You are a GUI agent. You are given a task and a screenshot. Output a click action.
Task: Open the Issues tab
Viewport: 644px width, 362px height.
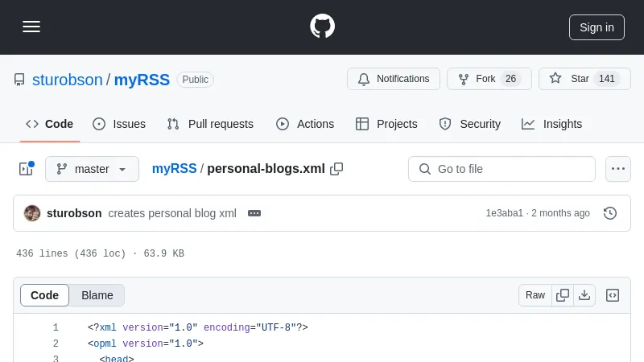point(119,124)
